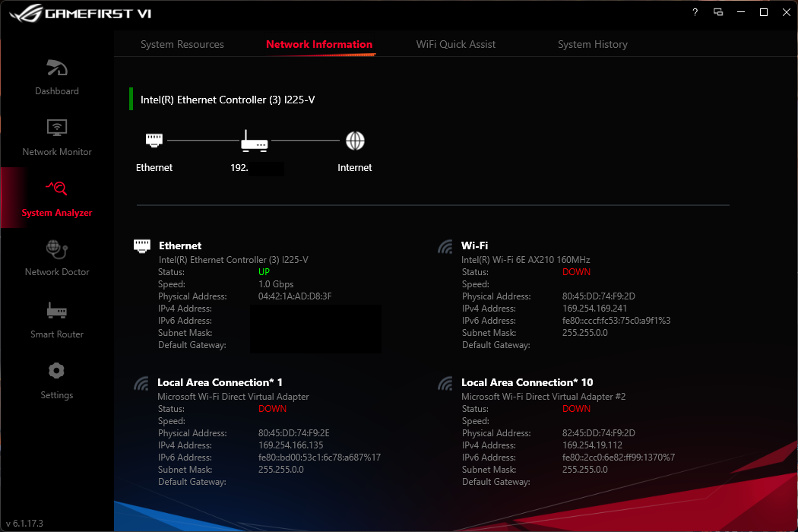Go to Network Monitor label in sidebar
Screen dimensions: 798x532
57,152
